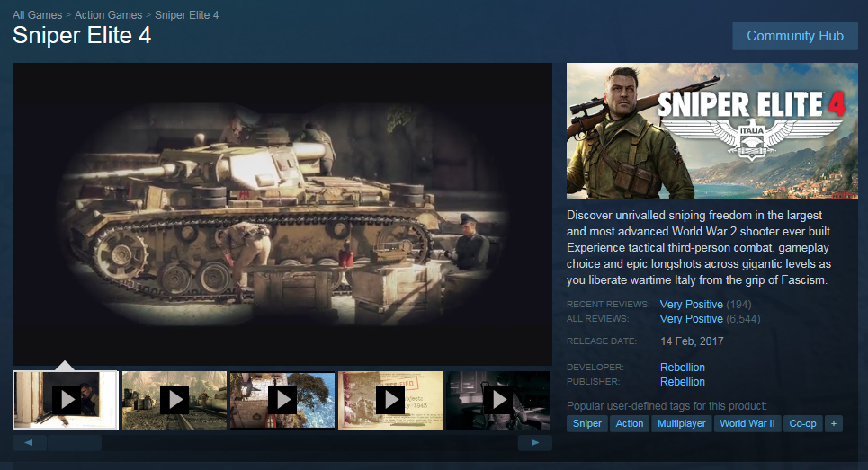Click the left arrow of the thumbnail strip
The height and width of the screenshot is (470, 868).
29,442
